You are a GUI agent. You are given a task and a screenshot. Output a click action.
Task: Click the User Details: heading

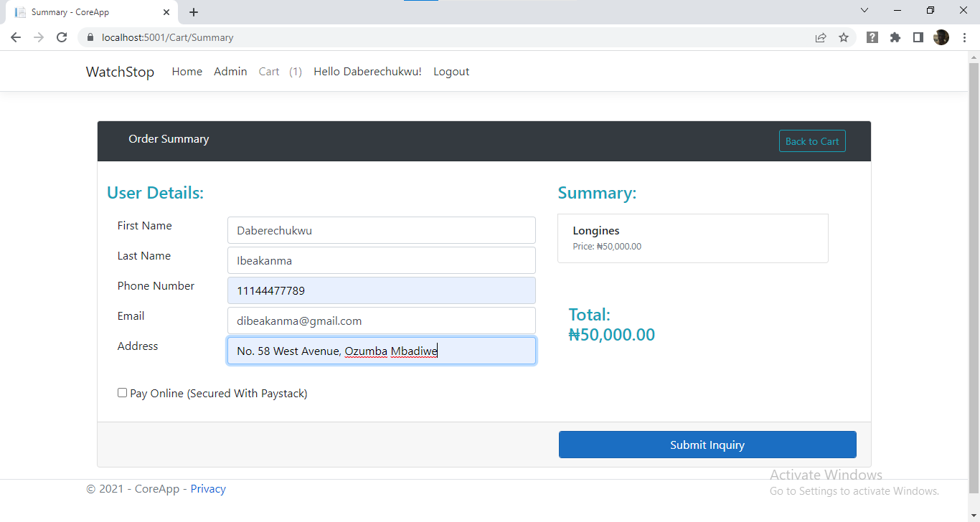pyautogui.click(x=155, y=193)
